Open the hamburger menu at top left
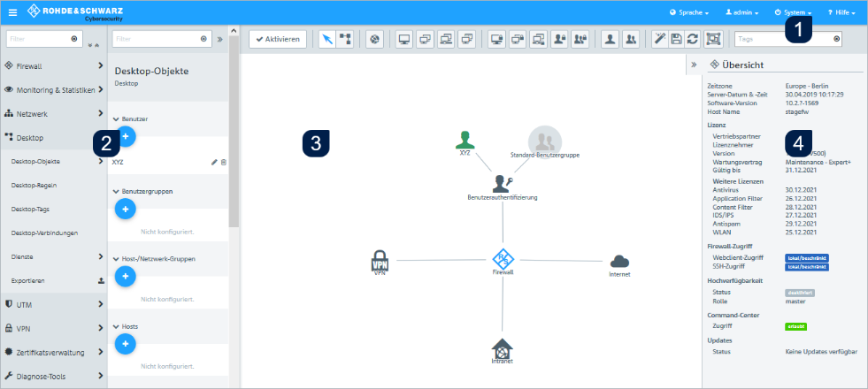 click(12, 12)
